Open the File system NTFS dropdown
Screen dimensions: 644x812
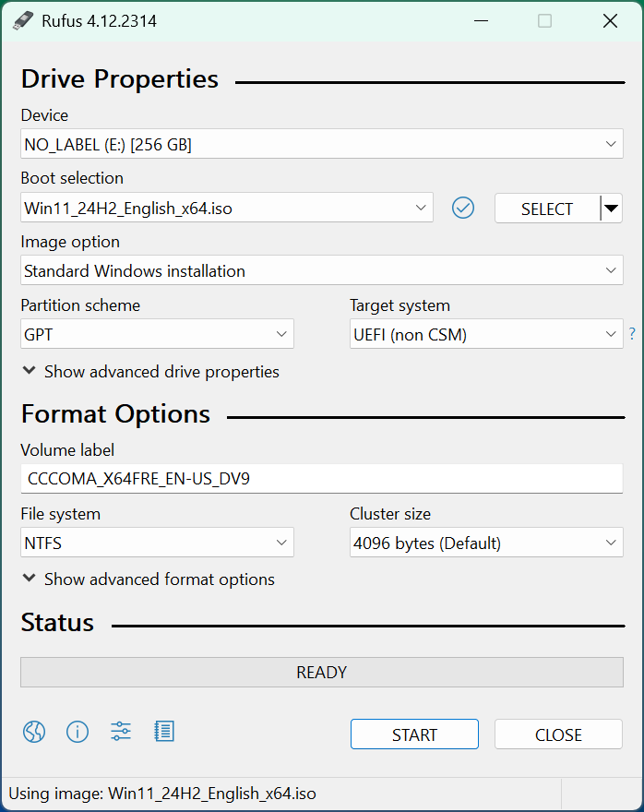point(157,543)
